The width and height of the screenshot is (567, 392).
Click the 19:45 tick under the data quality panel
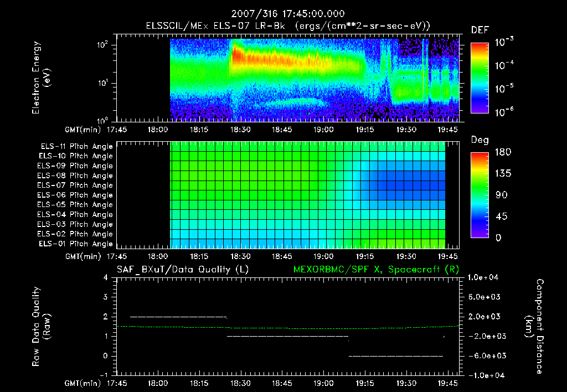(447, 383)
